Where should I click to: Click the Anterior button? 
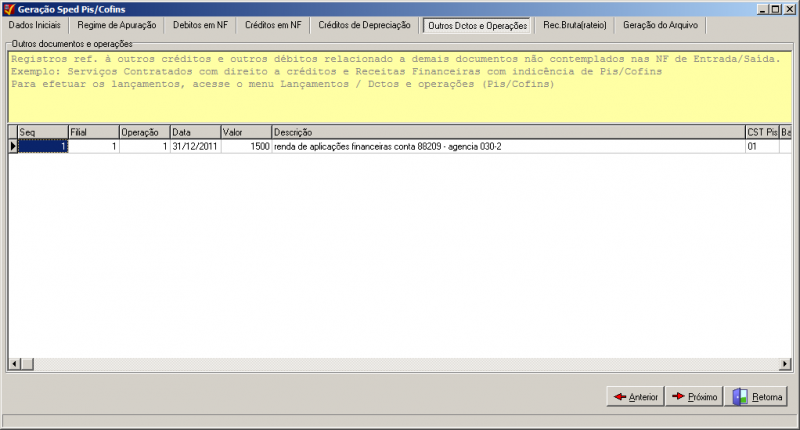point(635,396)
